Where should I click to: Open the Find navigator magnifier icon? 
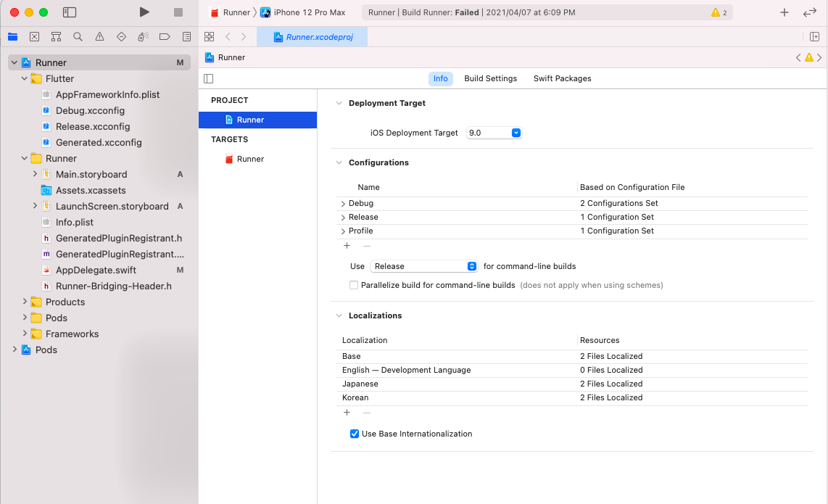(x=78, y=36)
